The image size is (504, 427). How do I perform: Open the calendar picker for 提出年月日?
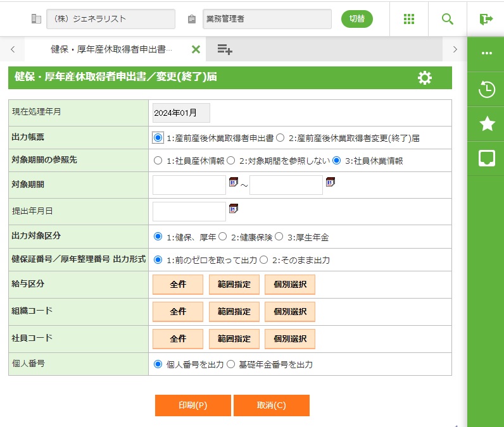click(233, 208)
